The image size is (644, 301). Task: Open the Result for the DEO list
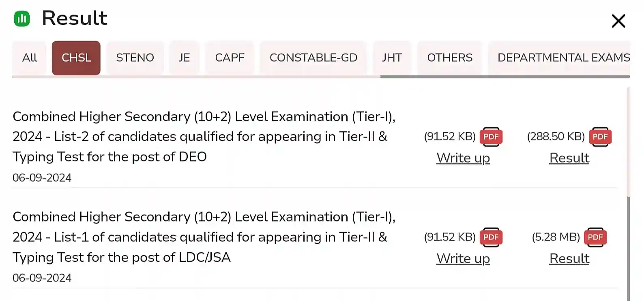tap(569, 158)
